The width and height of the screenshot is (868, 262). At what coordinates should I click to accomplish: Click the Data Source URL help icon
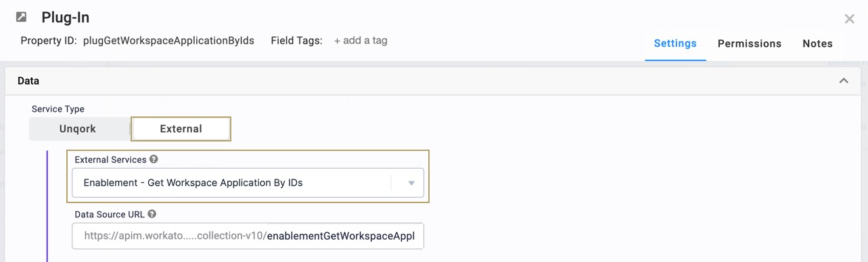(x=152, y=214)
